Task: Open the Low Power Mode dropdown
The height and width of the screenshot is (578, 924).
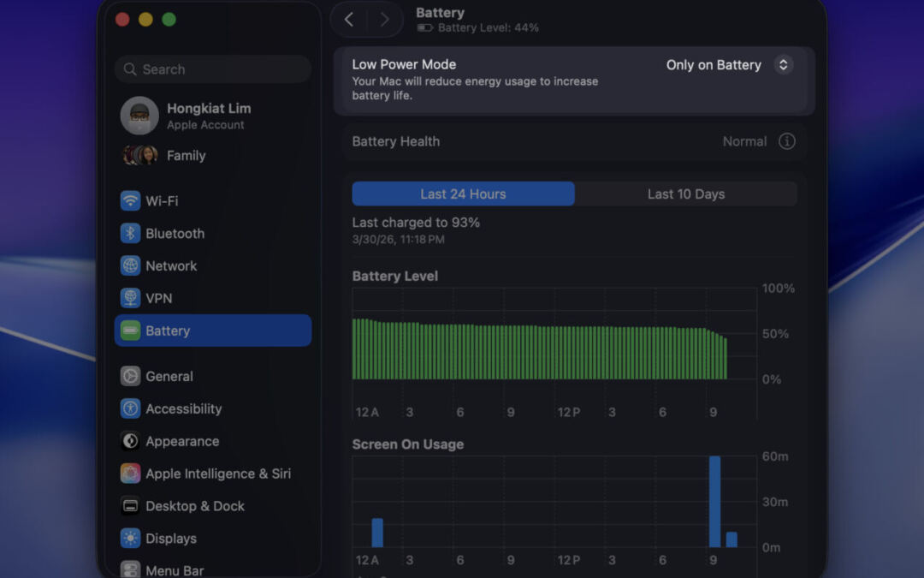Action: pyautogui.click(x=783, y=64)
